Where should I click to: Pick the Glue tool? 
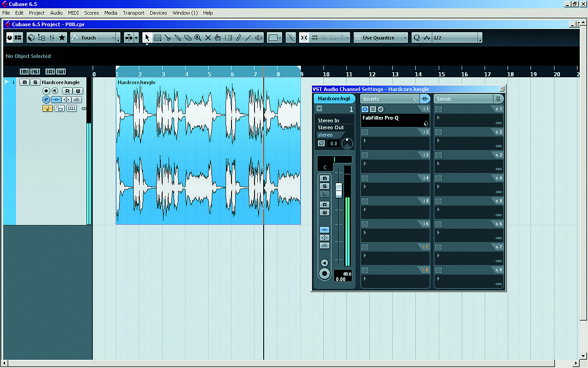pos(178,38)
